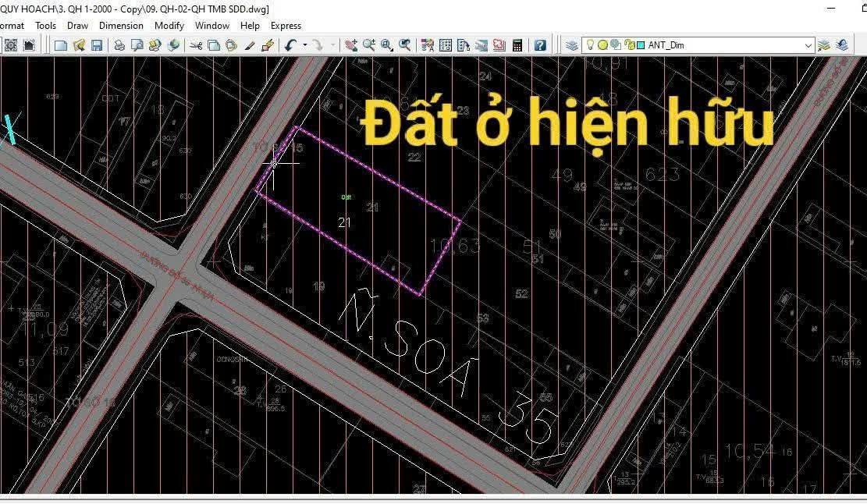Click the Undo arrow icon
Image resolution: width=867 pixels, height=504 pixels.
tap(290, 45)
